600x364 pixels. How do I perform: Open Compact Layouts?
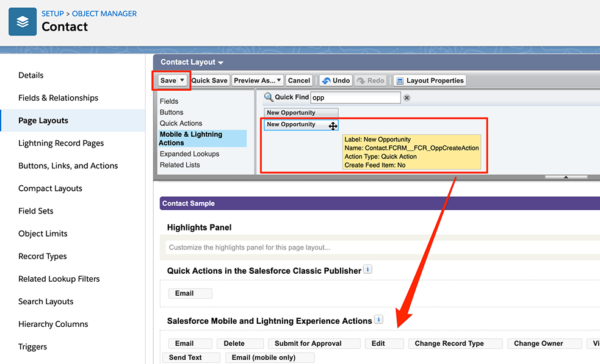pyautogui.click(x=50, y=188)
